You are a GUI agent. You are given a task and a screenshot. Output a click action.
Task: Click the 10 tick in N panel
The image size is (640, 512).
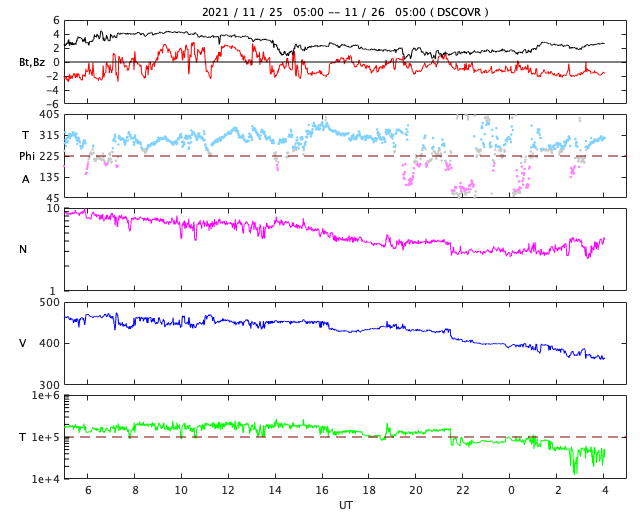[53, 208]
